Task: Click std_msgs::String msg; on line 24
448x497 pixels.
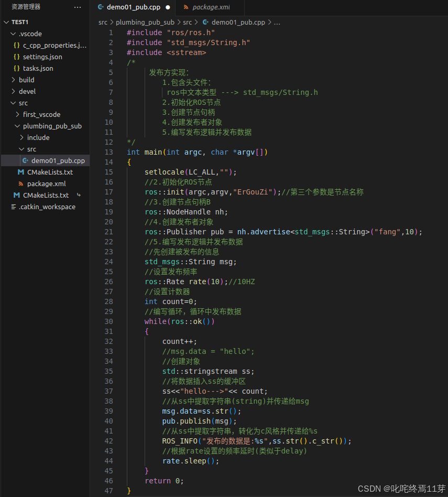Action: (x=191, y=262)
